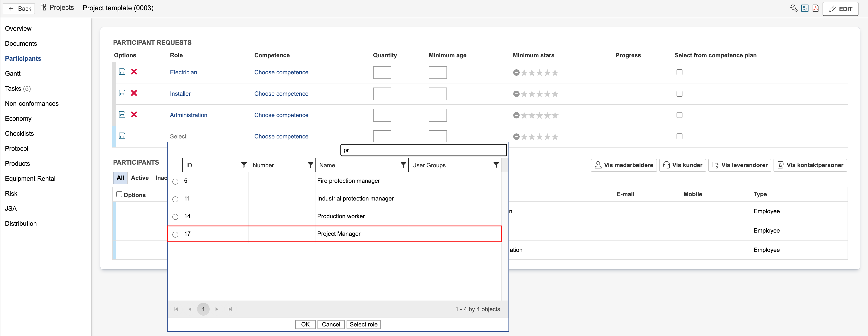The height and width of the screenshot is (336, 868).
Task: Open the User Groups column filter
Action: [496, 165]
